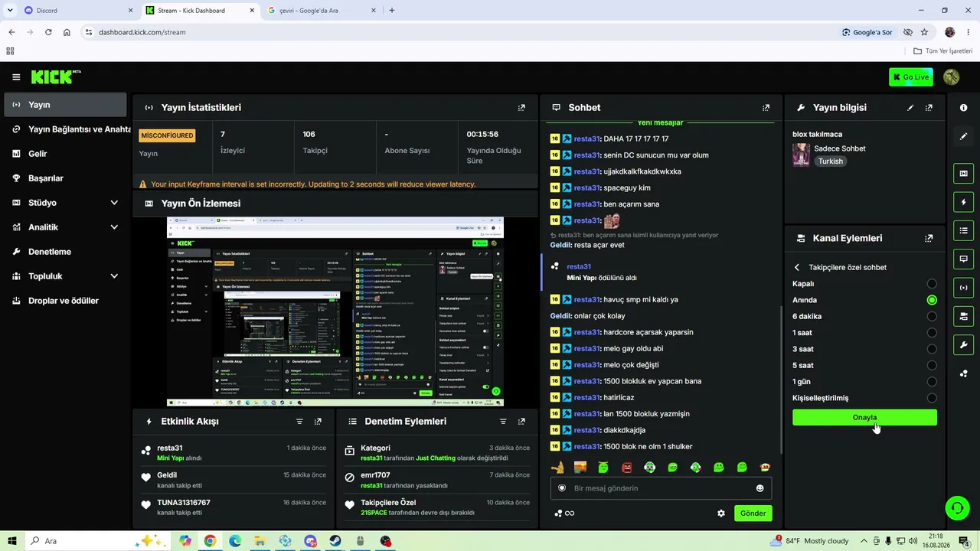The width and height of the screenshot is (980, 551).
Task: Select the Kapalı radio option
Action: coord(932,284)
